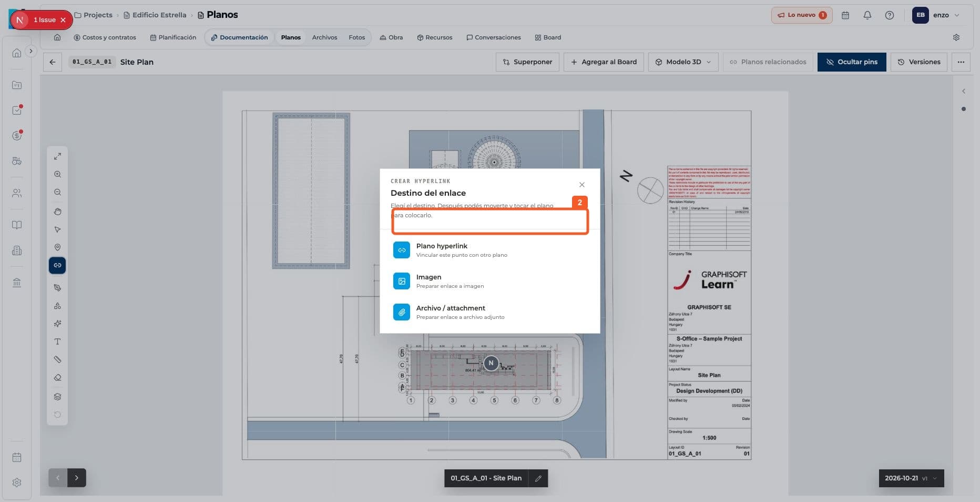This screenshot has width=980, height=502.
Task: Open Costos y contratos menu
Action: (x=105, y=37)
